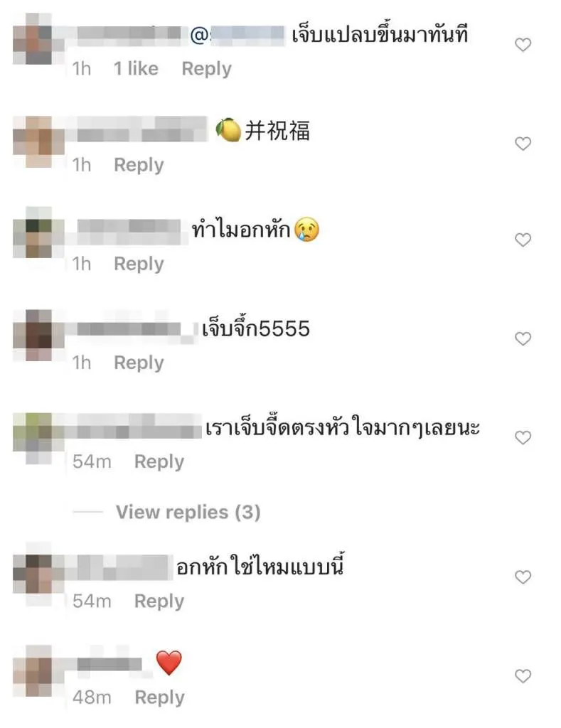Screen dimensions: 561x728
Task: Open avatar of the red heart commenter
Action: click(38, 670)
